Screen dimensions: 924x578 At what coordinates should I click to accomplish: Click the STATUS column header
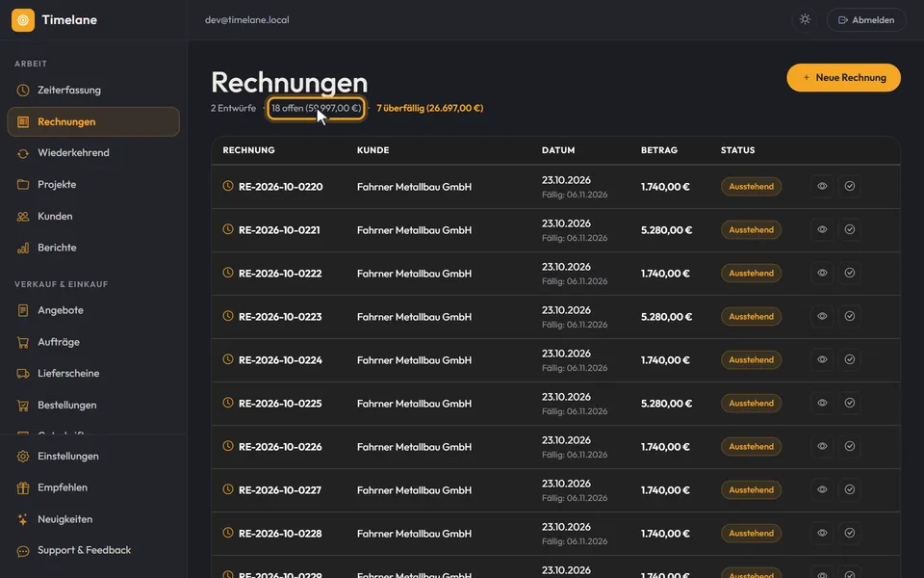(737, 150)
